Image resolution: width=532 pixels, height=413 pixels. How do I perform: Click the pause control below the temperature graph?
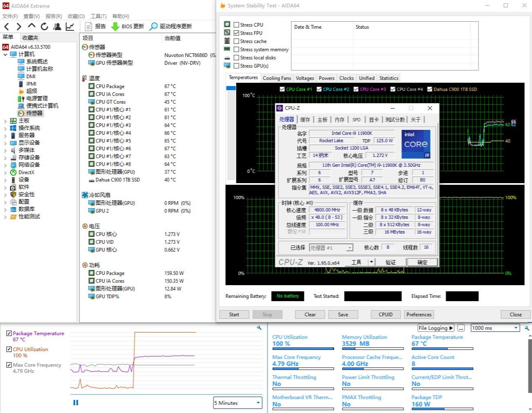tap(75, 402)
